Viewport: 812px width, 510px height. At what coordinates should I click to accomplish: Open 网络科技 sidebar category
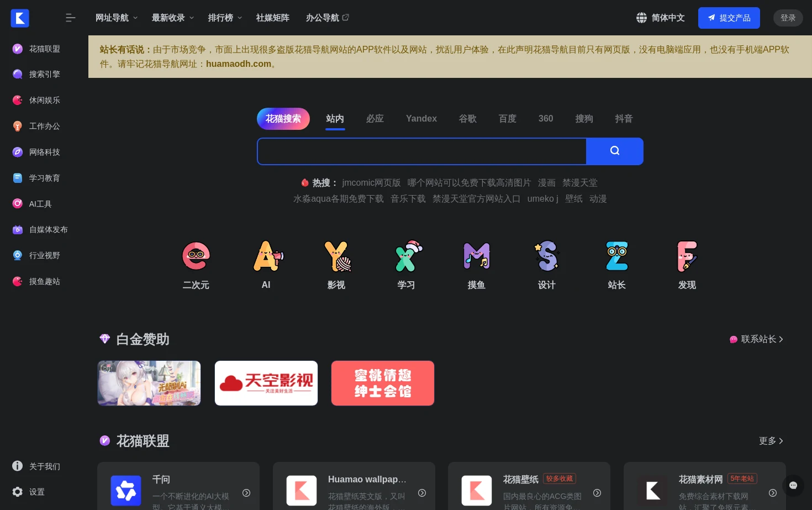[x=36, y=152]
